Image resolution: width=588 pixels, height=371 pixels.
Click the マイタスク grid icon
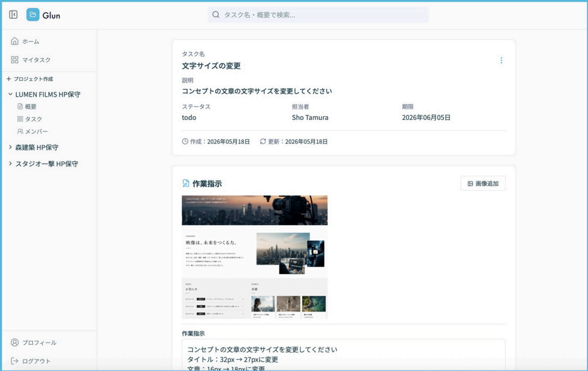[14, 60]
